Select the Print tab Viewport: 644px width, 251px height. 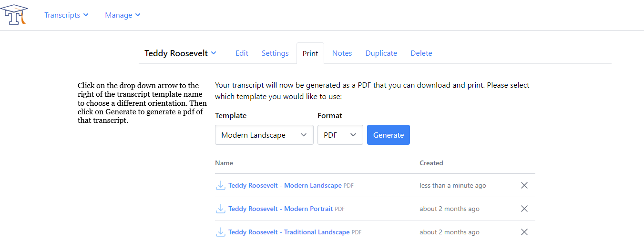[x=310, y=53]
